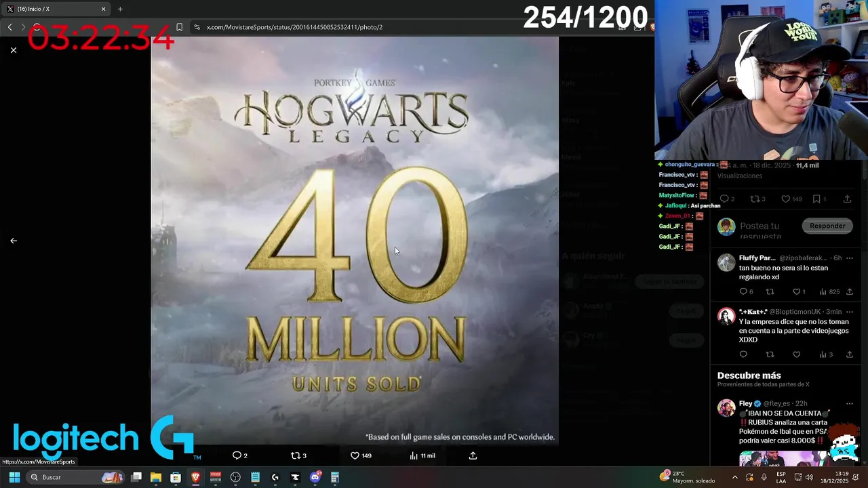The width and height of the screenshot is (868, 488).
Task: View analytics showing 3 on @BiopticmonUK's reply
Action: point(823,354)
